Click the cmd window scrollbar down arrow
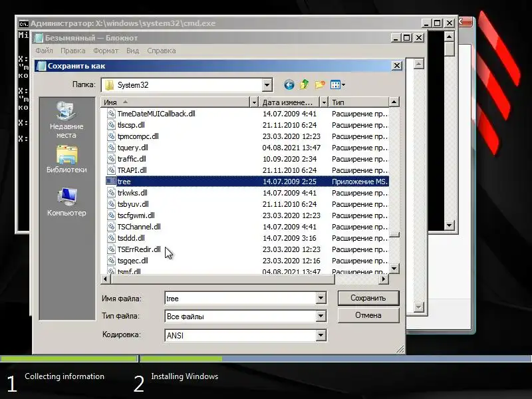The height and width of the screenshot is (399, 532). coord(450,225)
